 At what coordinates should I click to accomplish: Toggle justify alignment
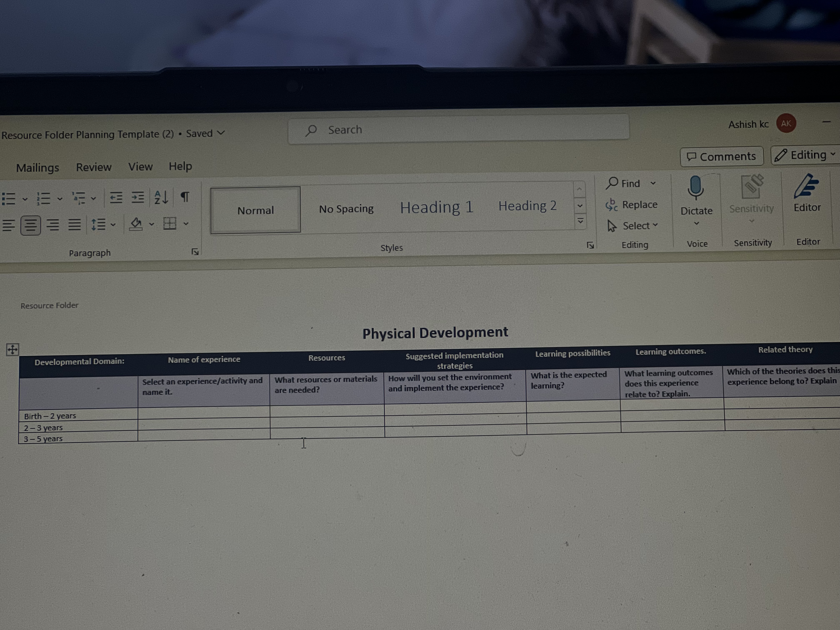point(74,225)
